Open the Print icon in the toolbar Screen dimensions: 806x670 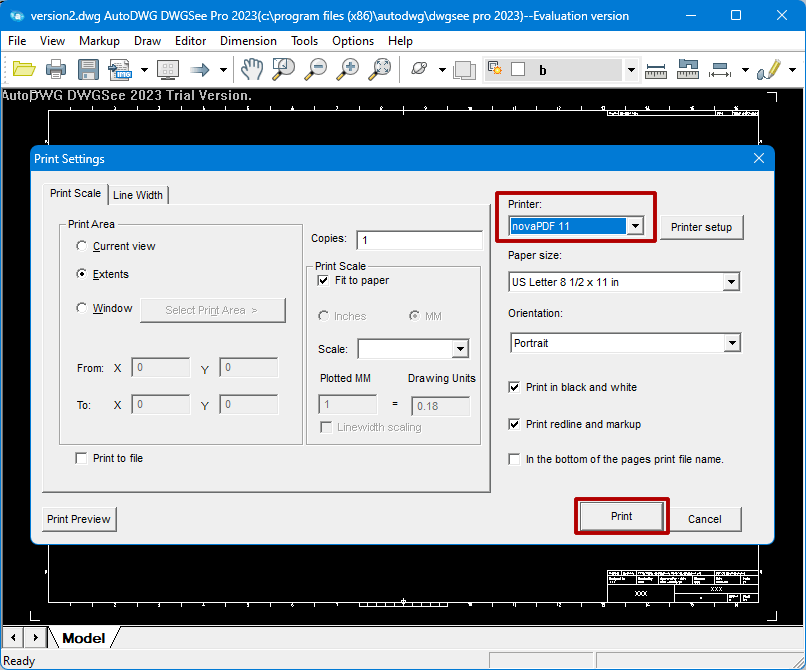pos(56,69)
